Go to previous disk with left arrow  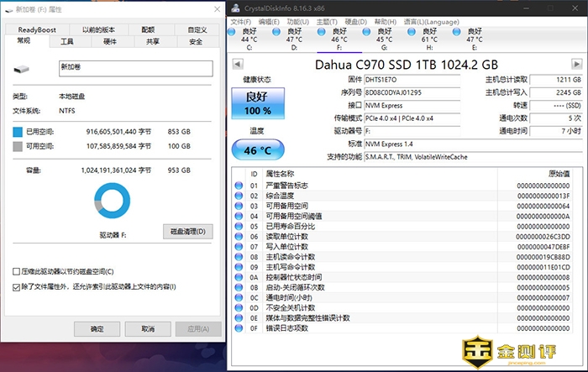tap(234, 63)
